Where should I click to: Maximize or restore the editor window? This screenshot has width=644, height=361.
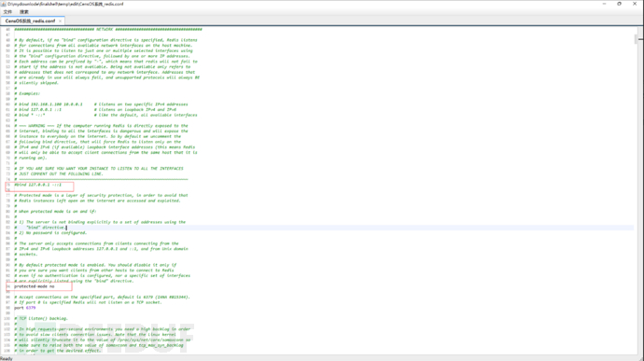click(x=620, y=4)
